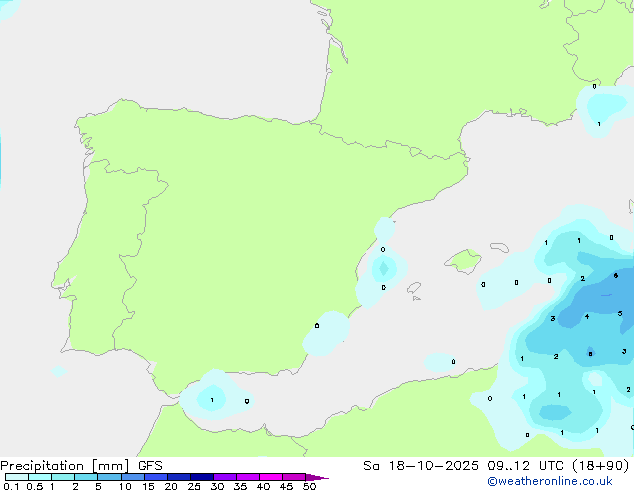Click the 10–15 mm legend swatch
The width and height of the screenshot is (634, 490).
click(x=133, y=477)
